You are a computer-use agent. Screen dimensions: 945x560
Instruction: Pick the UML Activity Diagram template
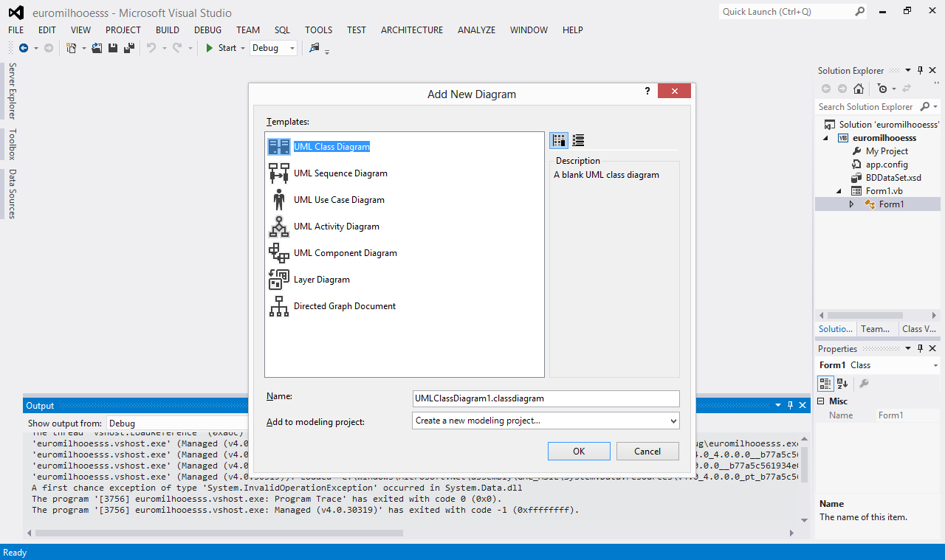click(x=336, y=227)
